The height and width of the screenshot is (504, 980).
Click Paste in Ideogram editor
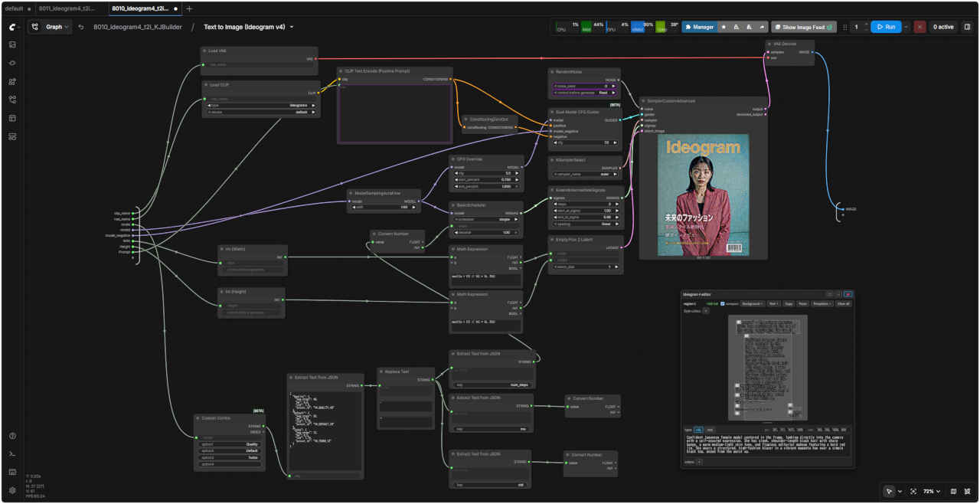click(x=802, y=304)
